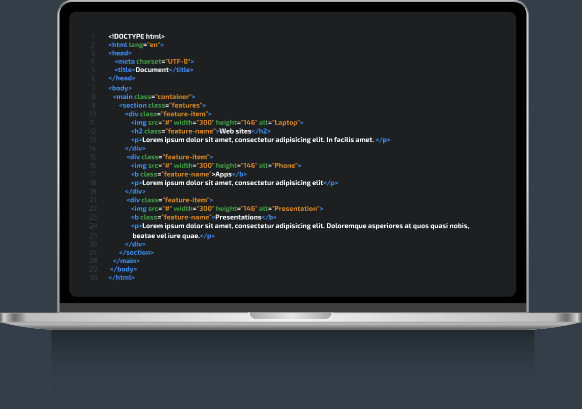Select the Apps bold tag line
This screenshot has height=409, width=582.
click(189, 174)
